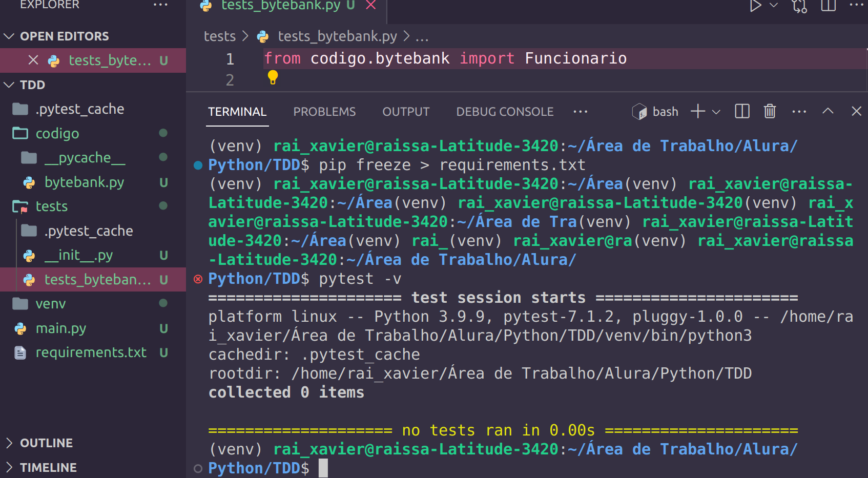Open bytebank.py file

[84, 182]
